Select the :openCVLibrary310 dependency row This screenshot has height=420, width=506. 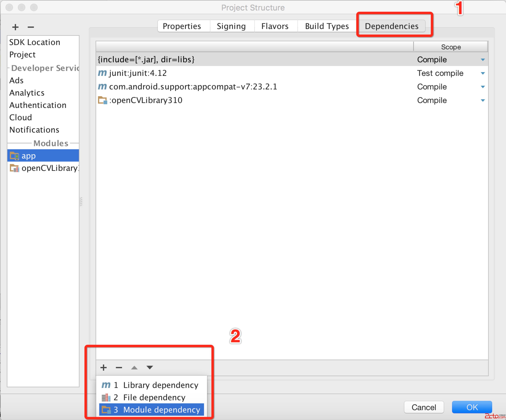click(146, 100)
